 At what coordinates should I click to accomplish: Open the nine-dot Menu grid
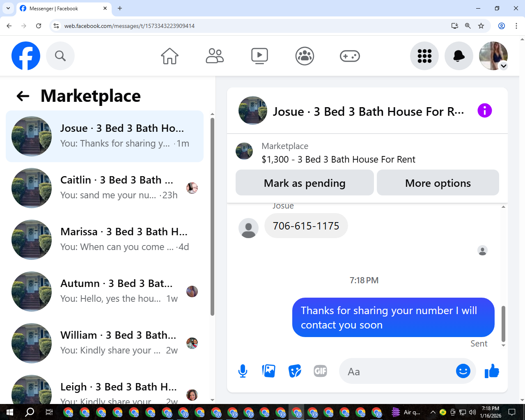click(x=424, y=56)
